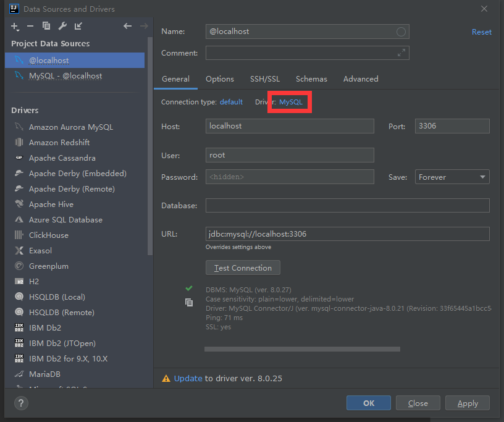The width and height of the screenshot is (504, 422).
Task: Open driver settings via the wrench icon
Action: coord(62,26)
